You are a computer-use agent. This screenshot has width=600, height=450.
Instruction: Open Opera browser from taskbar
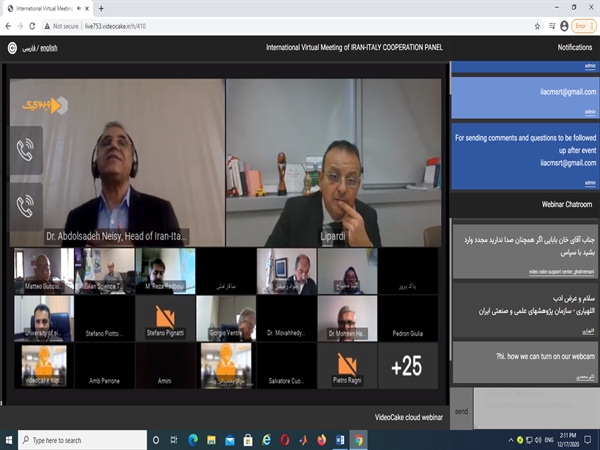(x=285, y=440)
